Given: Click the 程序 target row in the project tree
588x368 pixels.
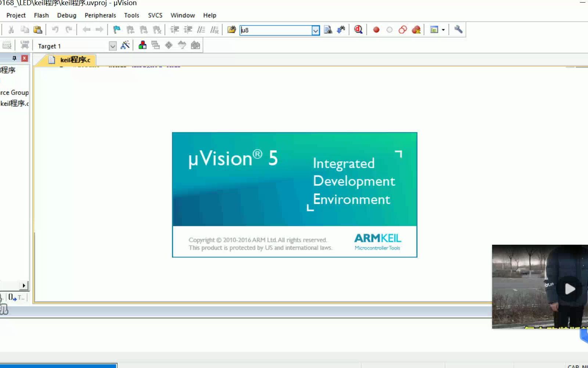Looking at the screenshot, I should [x=8, y=70].
